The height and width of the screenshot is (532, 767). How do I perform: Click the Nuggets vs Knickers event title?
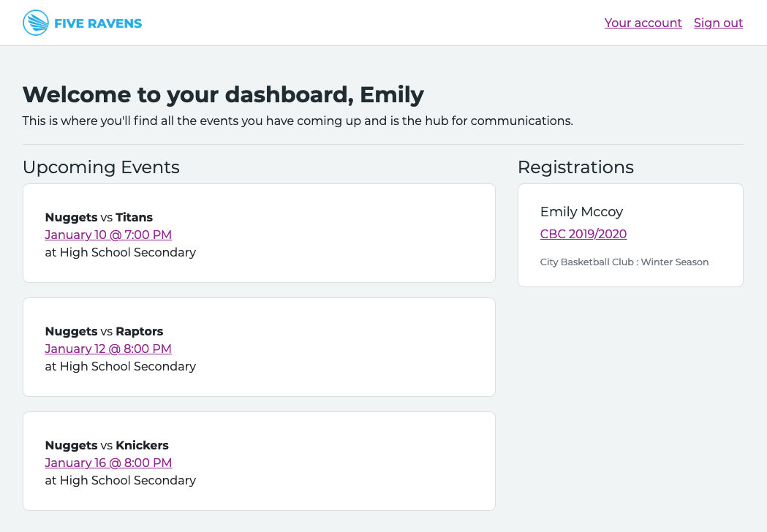coord(107,445)
